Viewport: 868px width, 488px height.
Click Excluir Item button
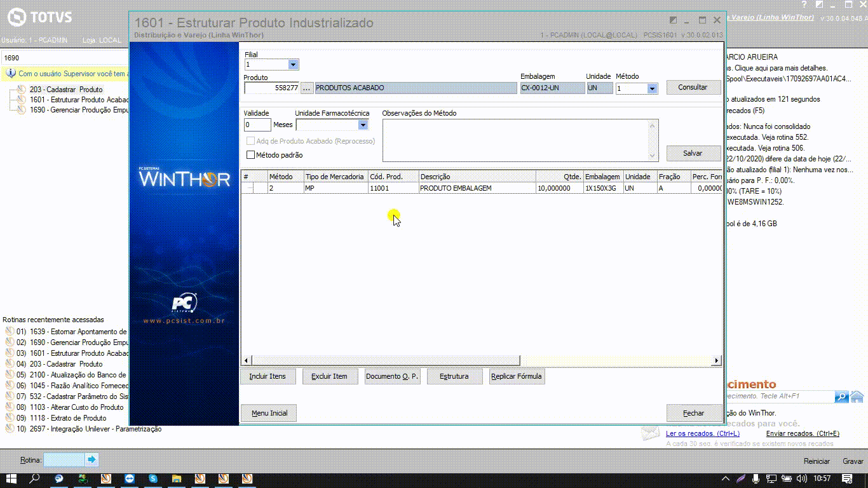tap(330, 376)
